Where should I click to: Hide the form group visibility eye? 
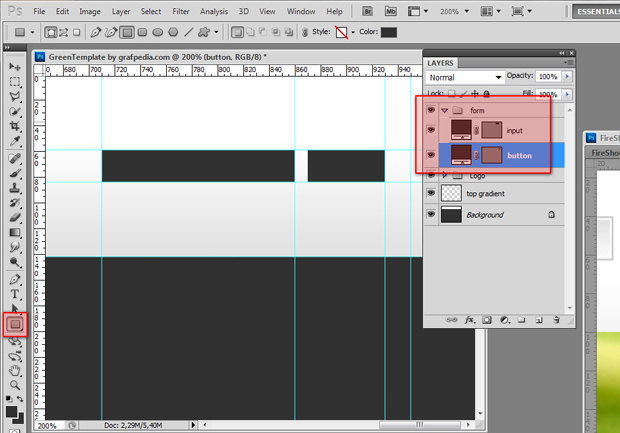(431, 110)
